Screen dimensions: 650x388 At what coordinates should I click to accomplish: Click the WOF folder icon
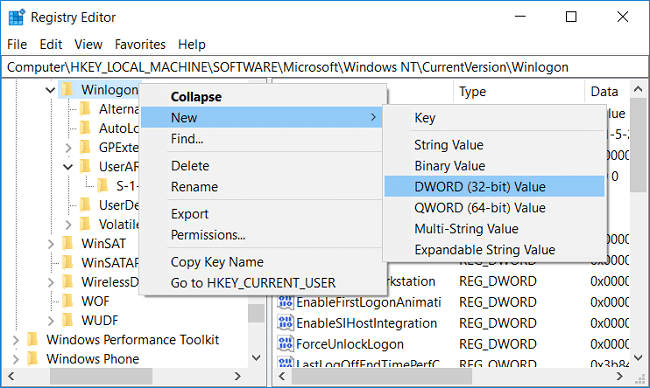click(68, 301)
